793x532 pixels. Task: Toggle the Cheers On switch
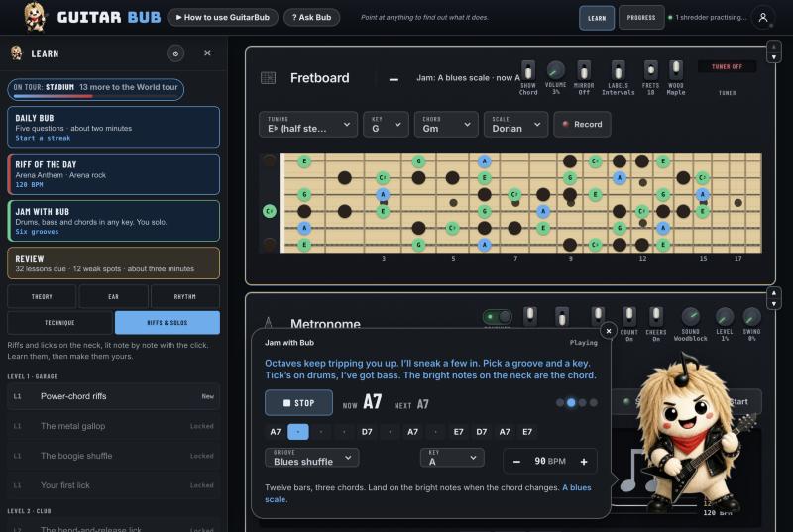(x=656, y=316)
